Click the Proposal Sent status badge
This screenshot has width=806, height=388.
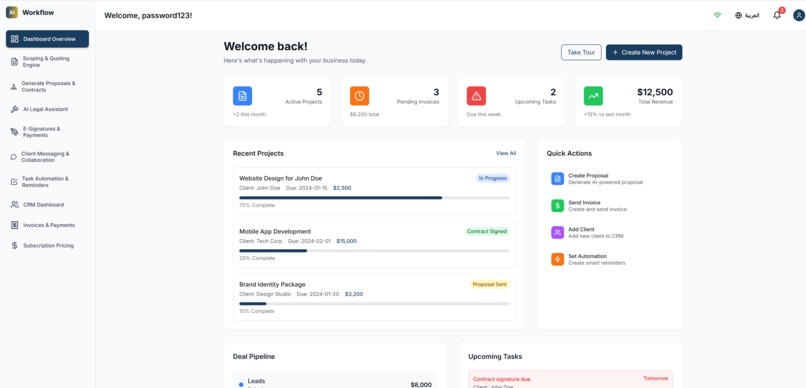coord(490,284)
